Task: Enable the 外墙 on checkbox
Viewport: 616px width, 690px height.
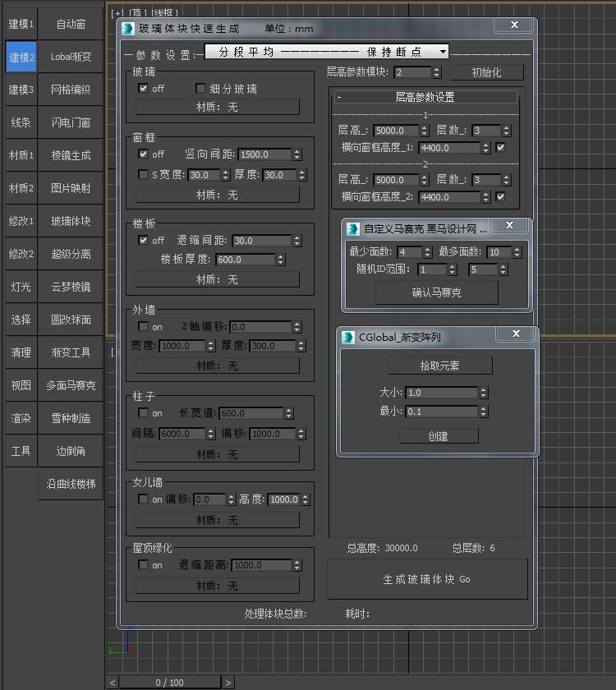Action: tap(143, 326)
